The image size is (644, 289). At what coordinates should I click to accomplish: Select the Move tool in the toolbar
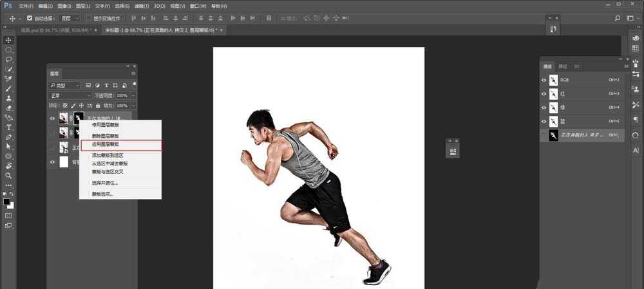[9, 41]
